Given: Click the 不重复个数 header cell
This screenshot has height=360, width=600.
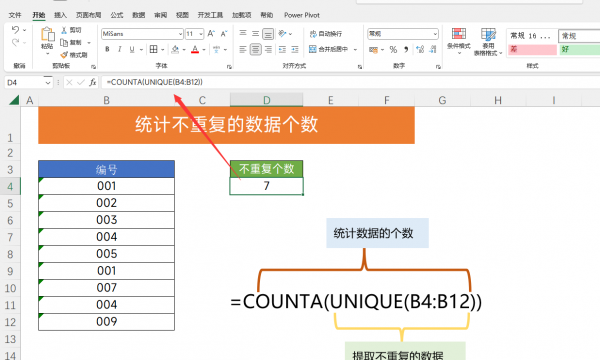Looking at the screenshot, I should pyautogui.click(x=266, y=169).
